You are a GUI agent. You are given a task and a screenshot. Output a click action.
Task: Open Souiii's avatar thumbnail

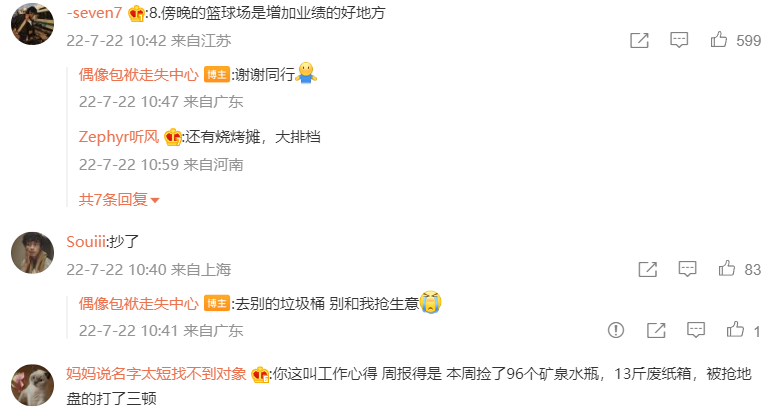(32, 253)
